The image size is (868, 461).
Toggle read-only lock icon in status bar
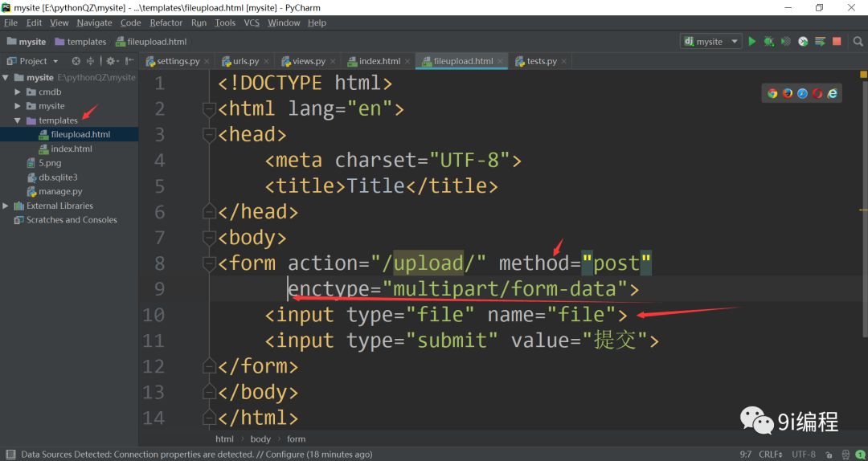pyautogui.click(x=829, y=455)
